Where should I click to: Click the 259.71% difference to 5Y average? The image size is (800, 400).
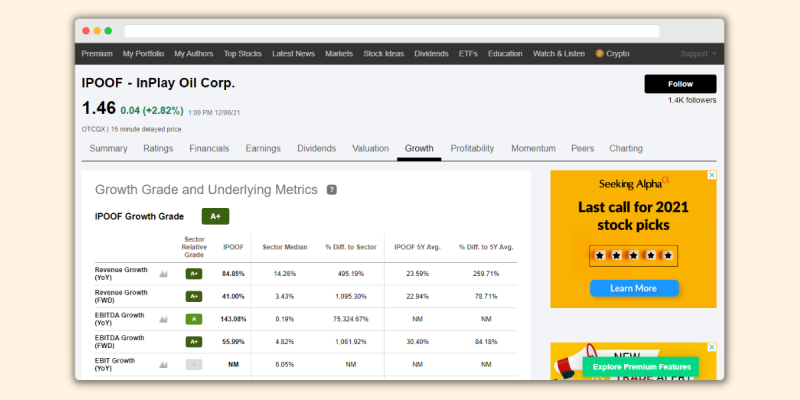coord(486,274)
